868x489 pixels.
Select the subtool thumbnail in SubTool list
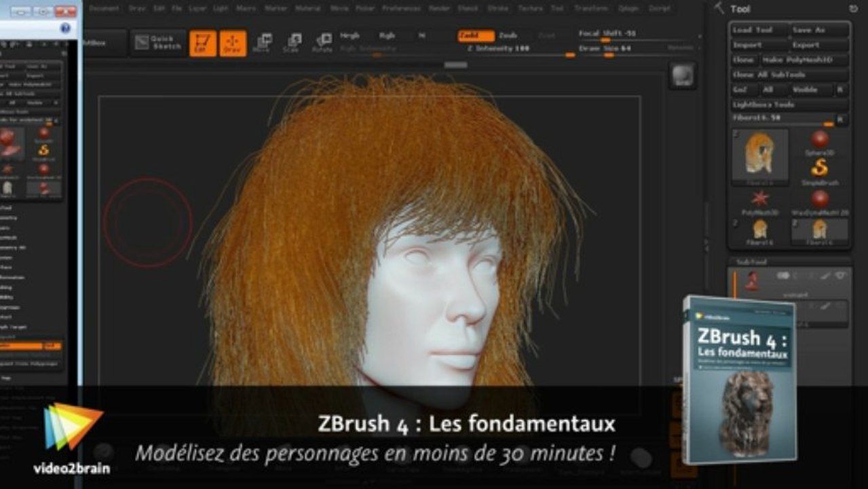pyautogui.click(x=751, y=280)
